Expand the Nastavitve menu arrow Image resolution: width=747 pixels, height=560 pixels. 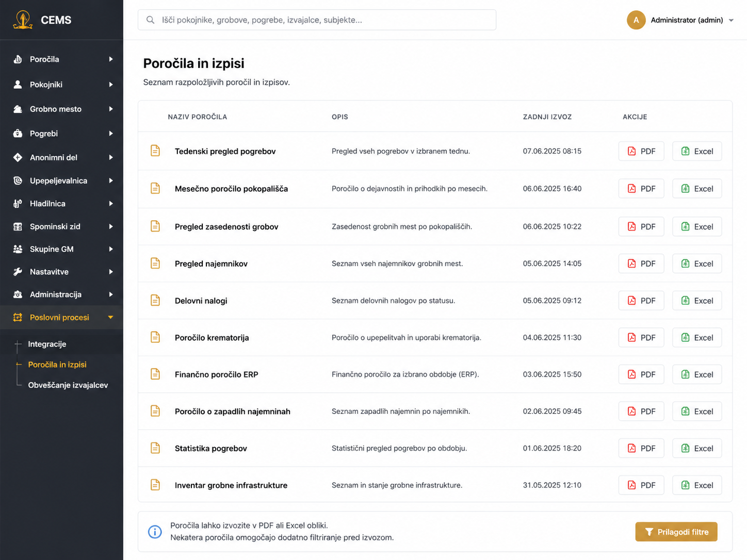click(x=111, y=272)
